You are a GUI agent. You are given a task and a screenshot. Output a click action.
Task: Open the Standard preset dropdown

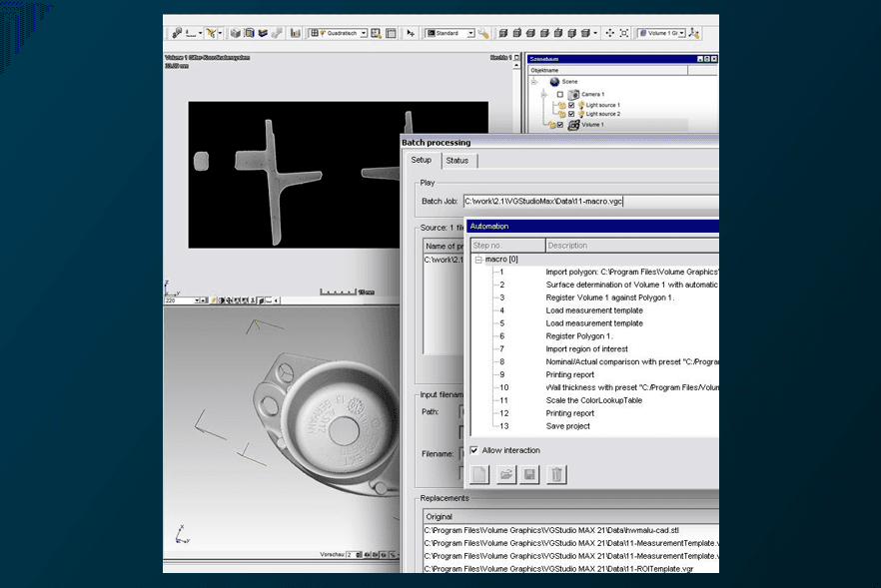[470, 33]
